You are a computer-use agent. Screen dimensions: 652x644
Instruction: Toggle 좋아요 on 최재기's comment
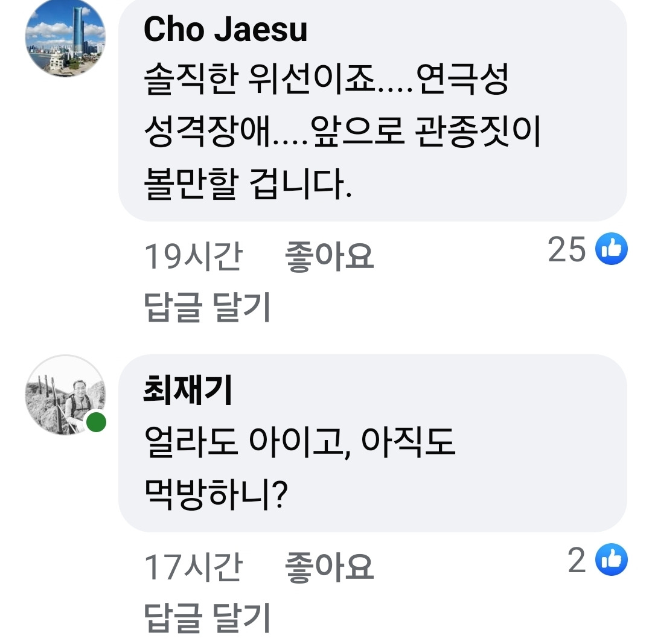point(329,567)
